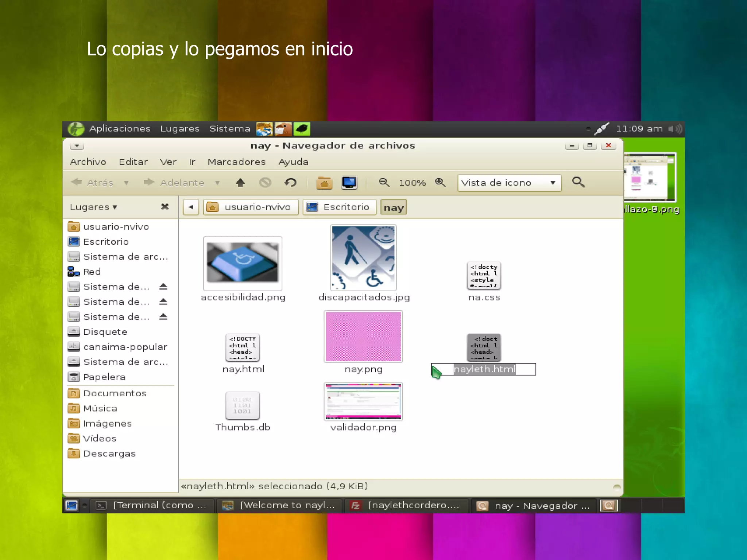The height and width of the screenshot is (560, 747).
Task: Click the path bar left scroll arrow
Action: click(191, 207)
